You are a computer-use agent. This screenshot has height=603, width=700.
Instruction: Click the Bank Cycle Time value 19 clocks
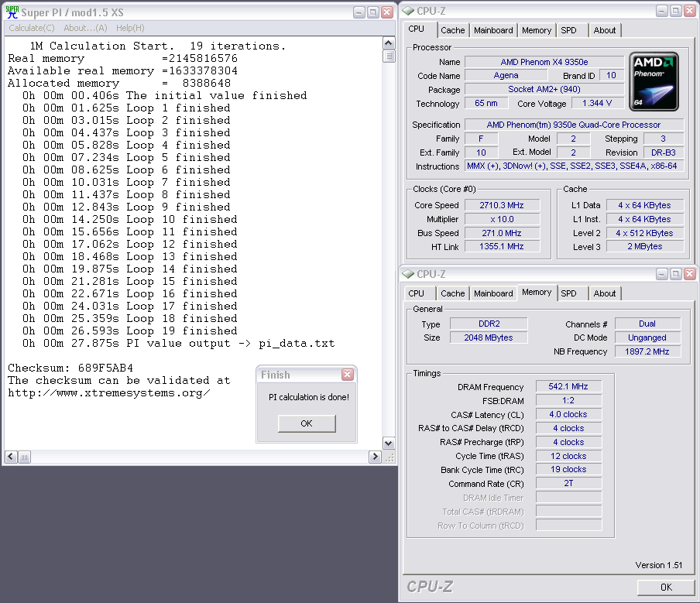pyautogui.click(x=568, y=470)
